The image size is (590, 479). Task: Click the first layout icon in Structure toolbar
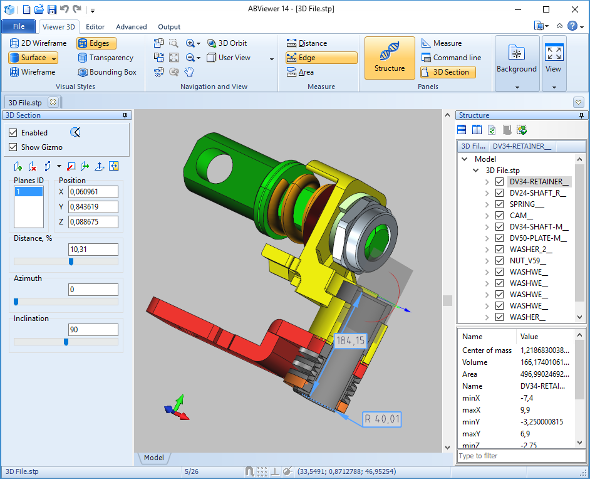(461, 130)
